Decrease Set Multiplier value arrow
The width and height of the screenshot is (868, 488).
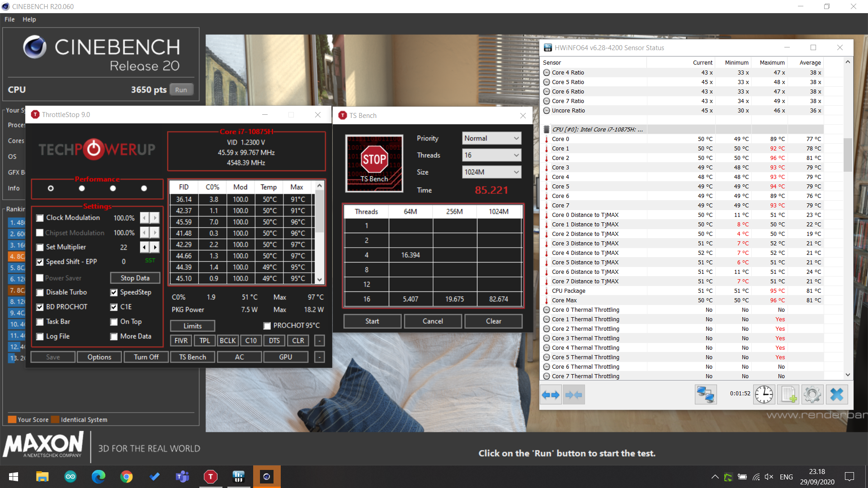(145, 247)
